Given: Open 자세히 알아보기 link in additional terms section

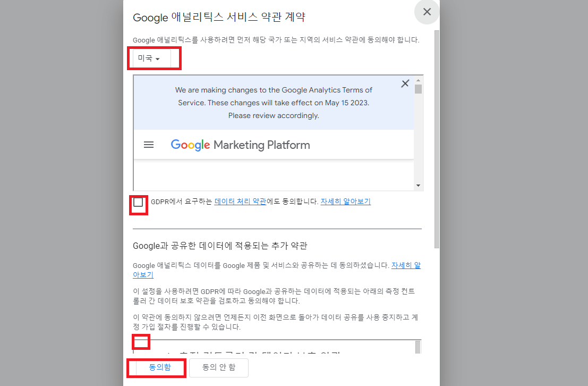Looking at the screenshot, I should [x=406, y=265].
